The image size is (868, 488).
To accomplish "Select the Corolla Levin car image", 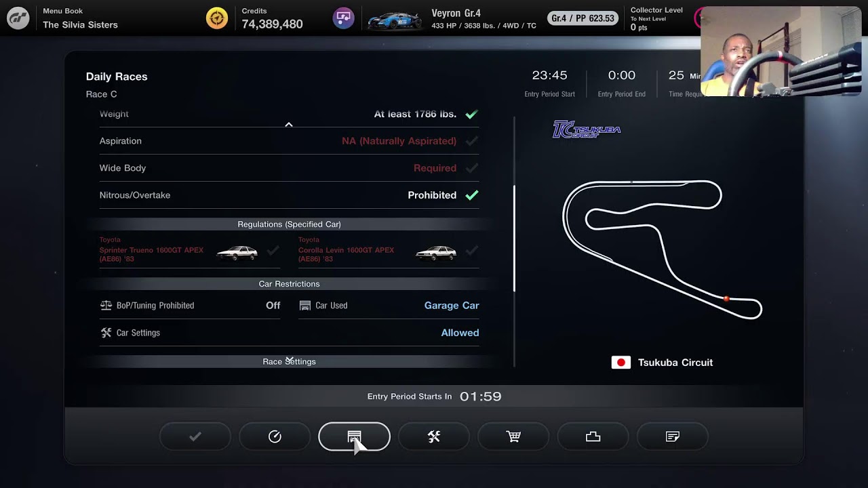I will click(x=436, y=253).
